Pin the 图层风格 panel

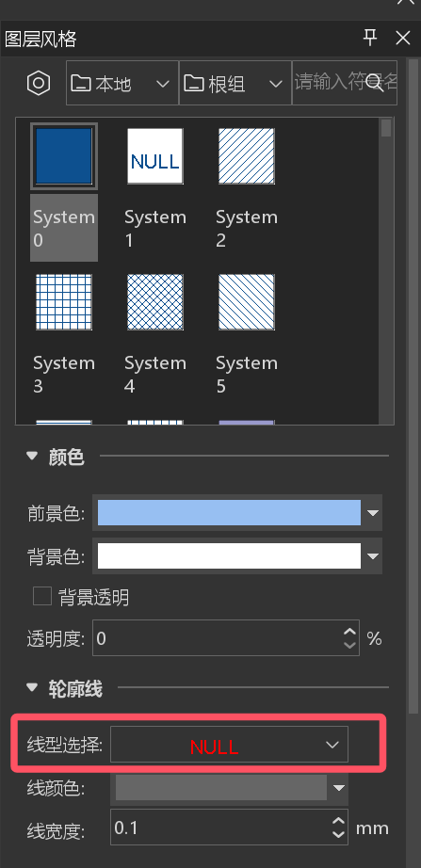(370, 38)
